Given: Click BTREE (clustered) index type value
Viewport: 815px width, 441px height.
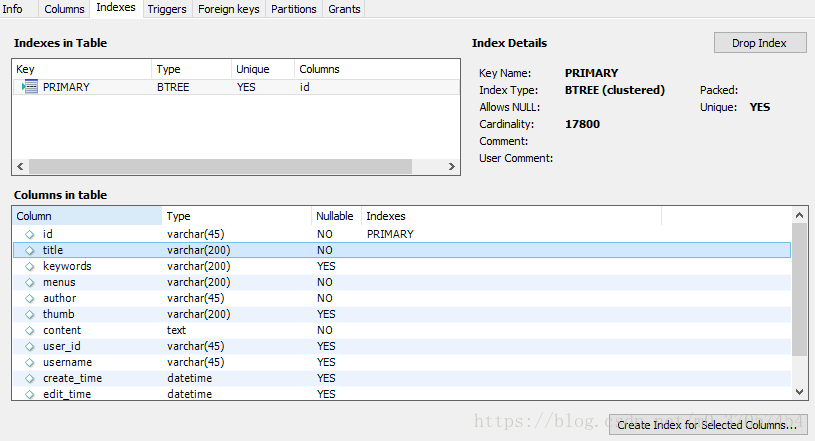Looking at the screenshot, I should pyautogui.click(x=615, y=90).
